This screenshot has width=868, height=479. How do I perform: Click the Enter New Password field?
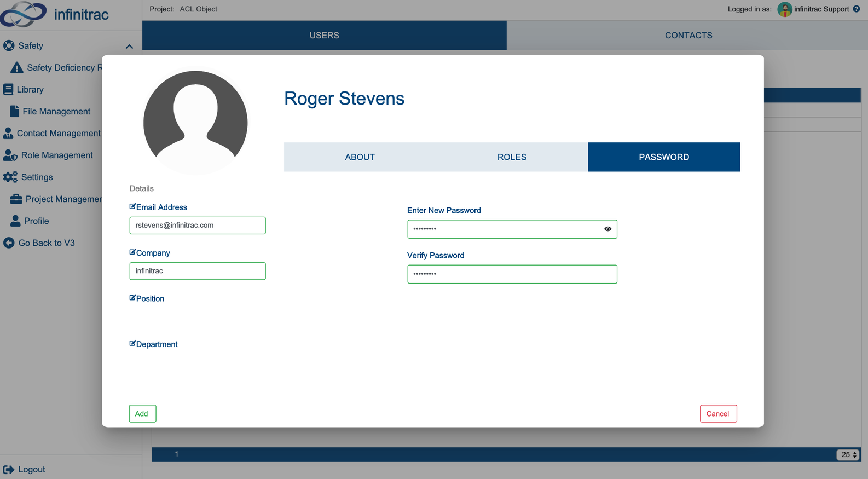(512, 229)
